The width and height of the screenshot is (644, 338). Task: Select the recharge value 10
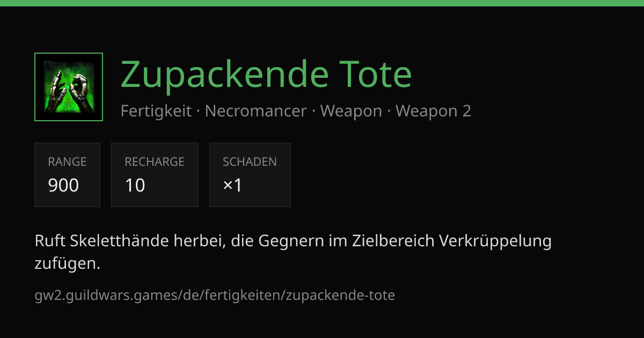135,185
